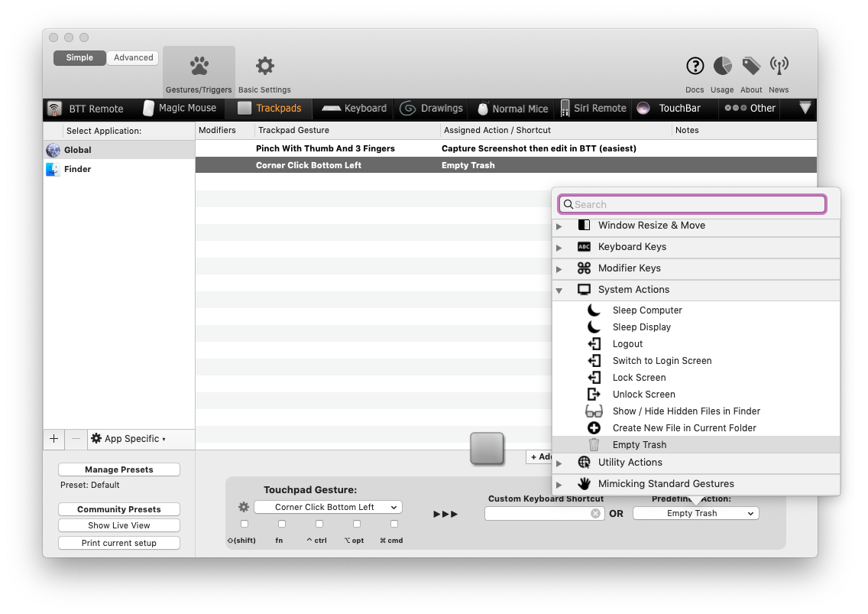Expand the Keyboard Keys category
Image resolution: width=868 pixels, height=614 pixels.
point(559,248)
